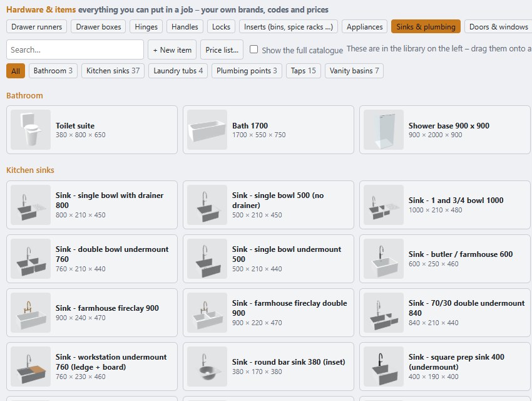Choose the Shower base 900 x 900 icon
Image resolution: width=532 pixels, height=401 pixels.
tap(384, 130)
